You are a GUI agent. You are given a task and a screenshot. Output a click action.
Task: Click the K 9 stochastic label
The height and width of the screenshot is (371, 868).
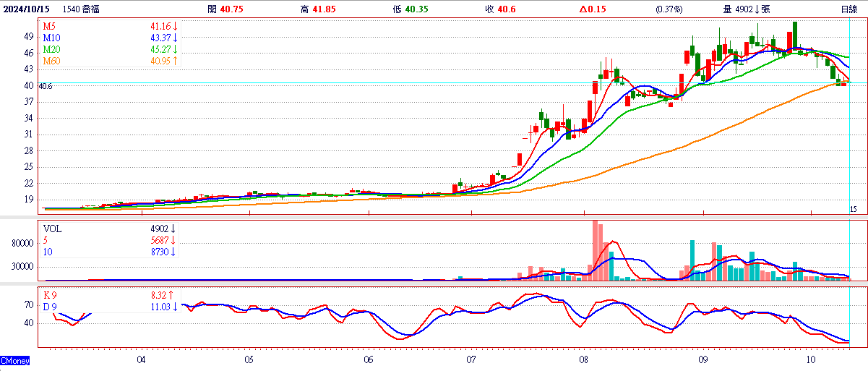pos(51,296)
